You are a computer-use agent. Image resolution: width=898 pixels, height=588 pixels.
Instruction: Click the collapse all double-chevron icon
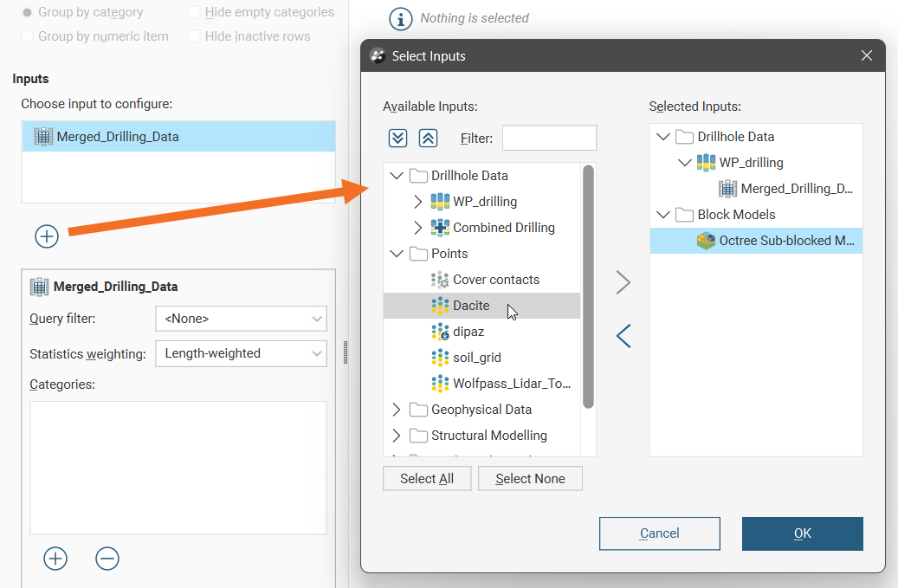[x=428, y=139]
